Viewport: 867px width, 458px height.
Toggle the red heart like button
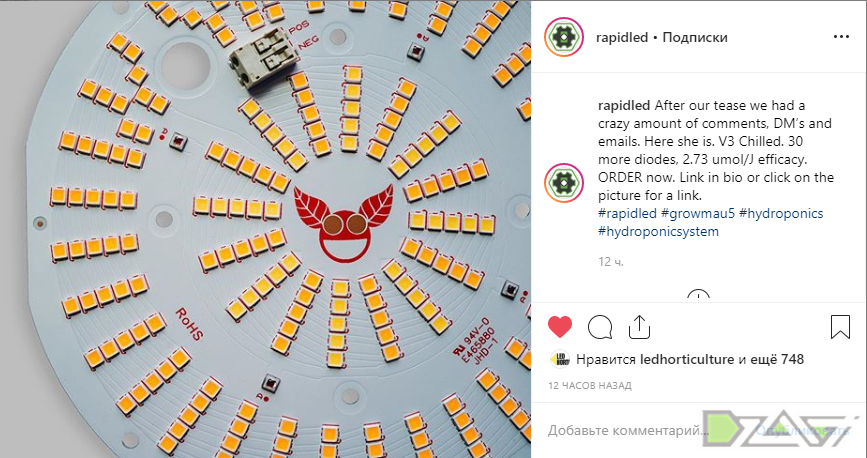click(x=560, y=327)
